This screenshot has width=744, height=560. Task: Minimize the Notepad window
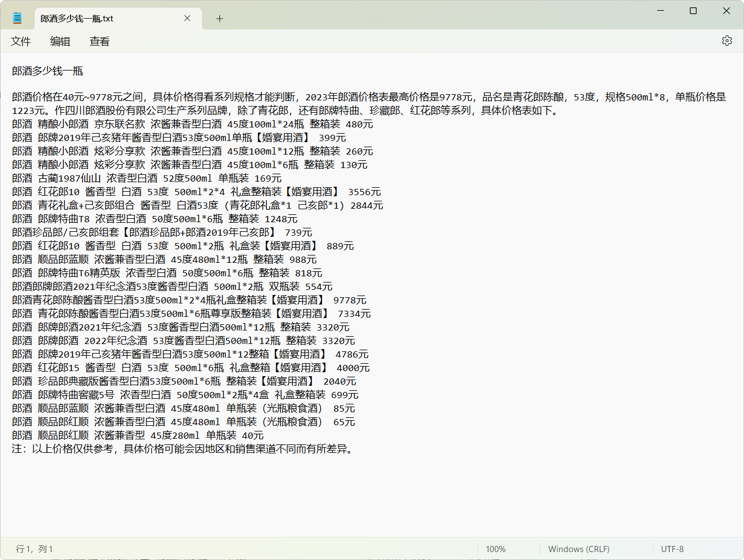point(661,11)
